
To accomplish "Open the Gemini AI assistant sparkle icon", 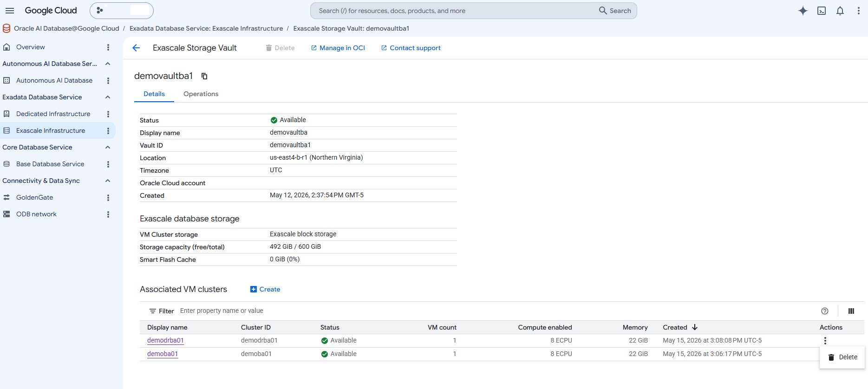I will coord(803,11).
